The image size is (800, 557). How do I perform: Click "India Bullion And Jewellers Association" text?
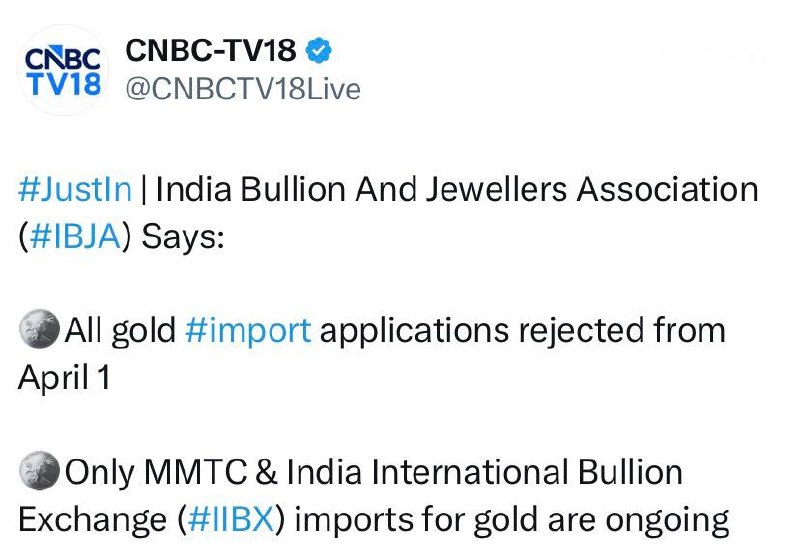coord(457,188)
